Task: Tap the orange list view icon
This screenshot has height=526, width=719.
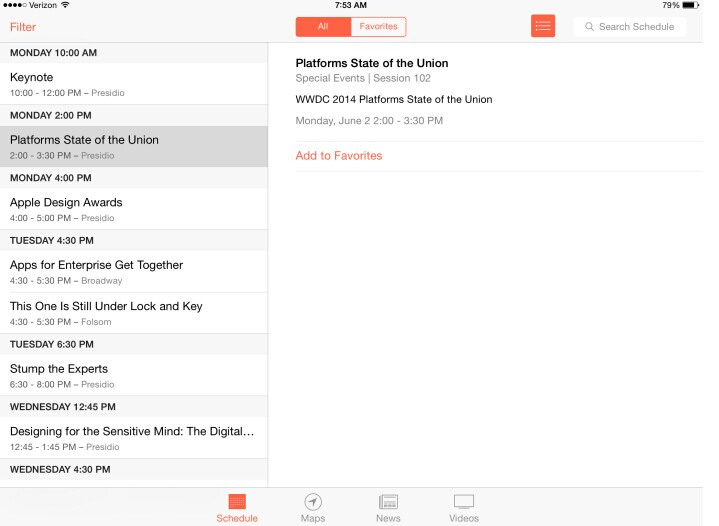Action: pos(543,26)
